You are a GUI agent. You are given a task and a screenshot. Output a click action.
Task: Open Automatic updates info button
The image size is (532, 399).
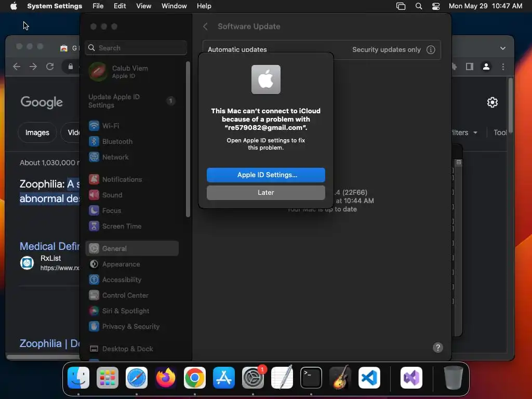click(x=431, y=49)
